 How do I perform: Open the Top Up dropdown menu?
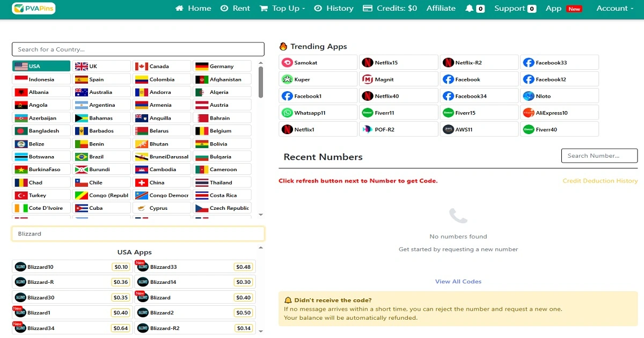pos(282,9)
